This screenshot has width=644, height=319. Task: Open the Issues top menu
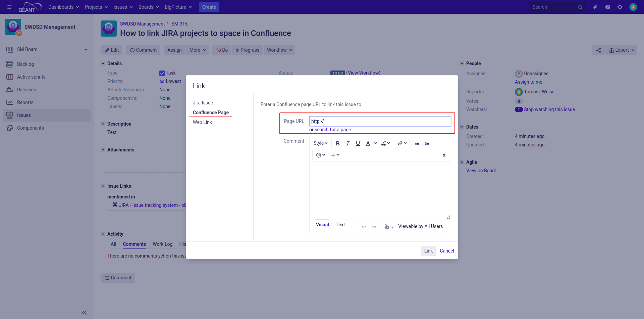123,7
